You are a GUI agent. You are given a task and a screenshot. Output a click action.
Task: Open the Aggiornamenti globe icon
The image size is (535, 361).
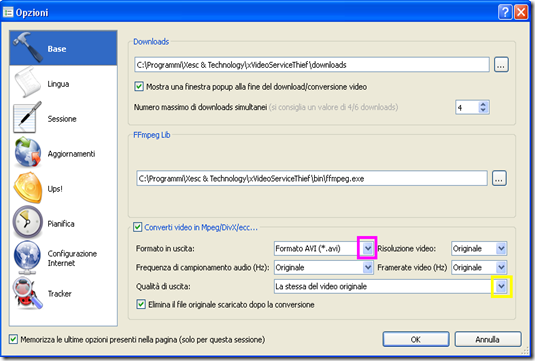click(27, 153)
